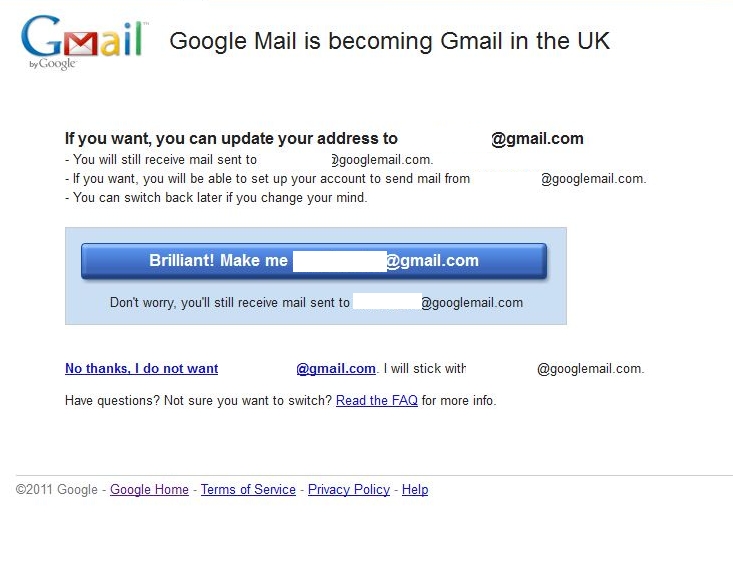Click the white redacted box in the blue button
The image size is (733, 578).
(339, 261)
